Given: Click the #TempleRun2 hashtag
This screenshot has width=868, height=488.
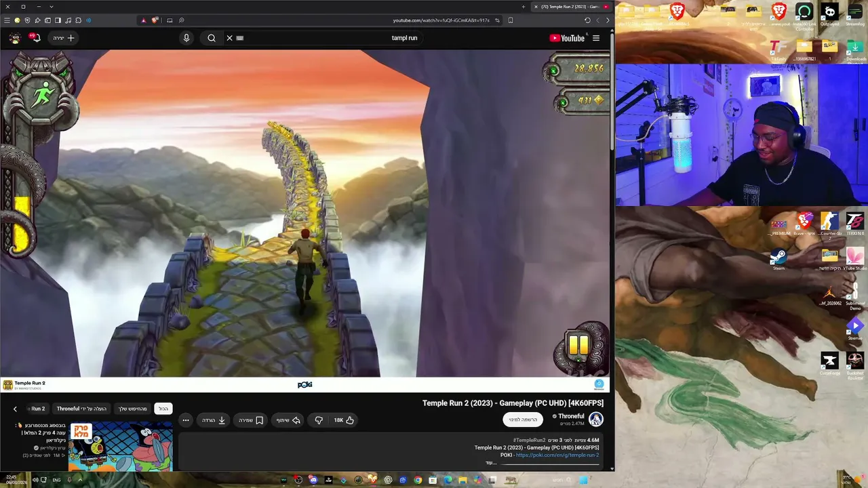Looking at the screenshot, I should point(529,441).
